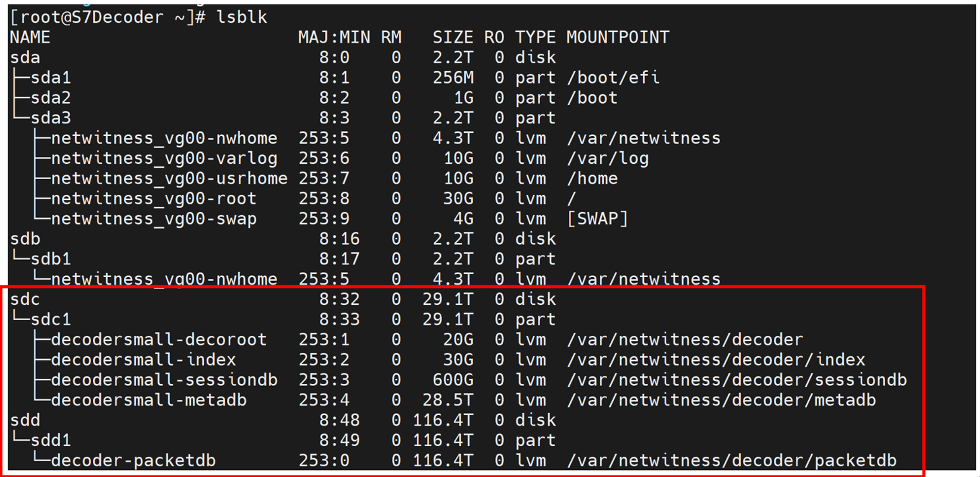Select the netwitness_vg00-swap volume name
The width and height of the screenshot is (980, 477).
(154, 219)
